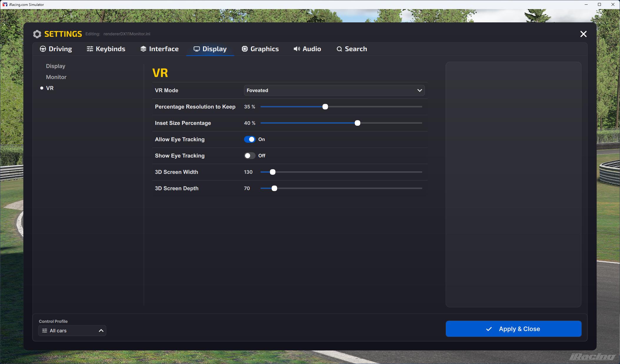
Task: Disable Allow Eye Tracking toggle
Action: [x=249, y=139]
